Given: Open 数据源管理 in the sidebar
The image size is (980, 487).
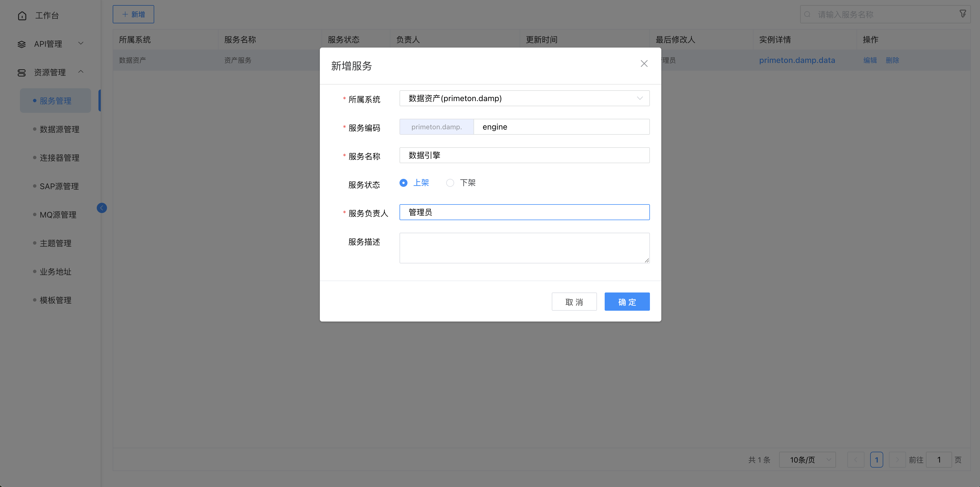Looking at the screenshot, I should pyautogui.click(x=59, y=129).
